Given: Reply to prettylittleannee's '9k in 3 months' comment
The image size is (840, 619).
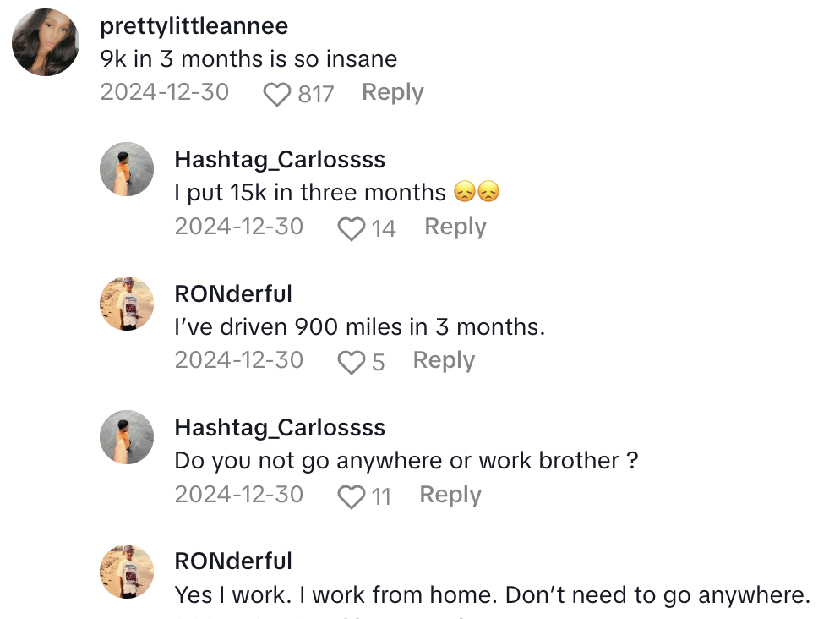Looking at the screenshot, I should (x=392, y=92).
